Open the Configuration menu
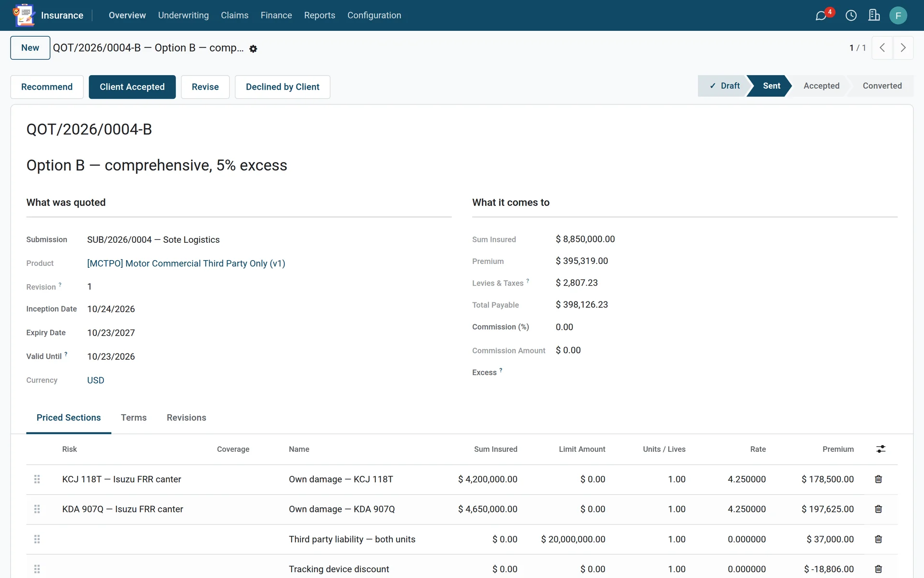 pos(374,15)
